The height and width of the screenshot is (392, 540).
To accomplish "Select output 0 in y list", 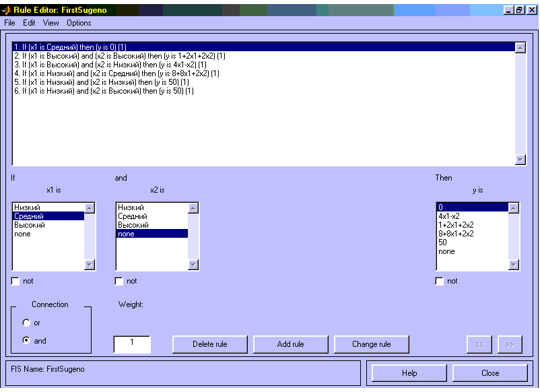I will point(473,207).
